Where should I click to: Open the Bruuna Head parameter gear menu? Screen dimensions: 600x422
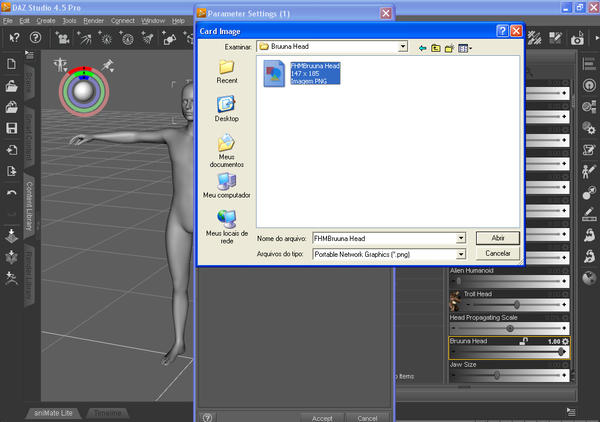[566, 341]
